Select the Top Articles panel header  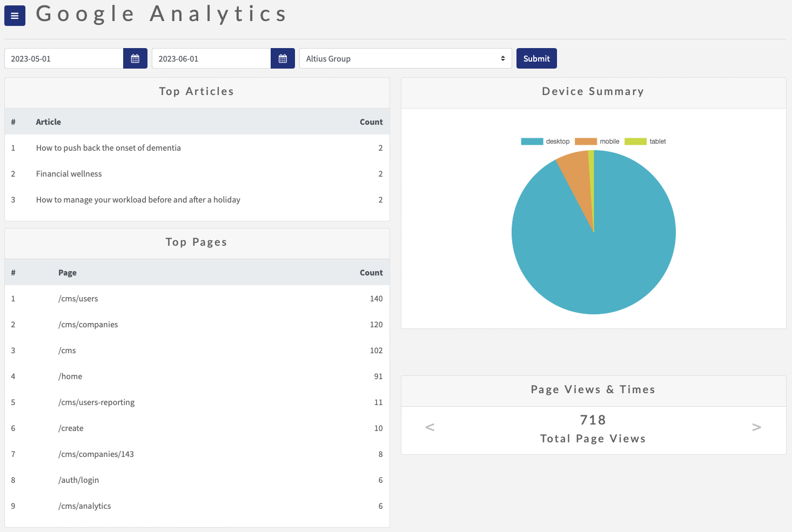196,91
